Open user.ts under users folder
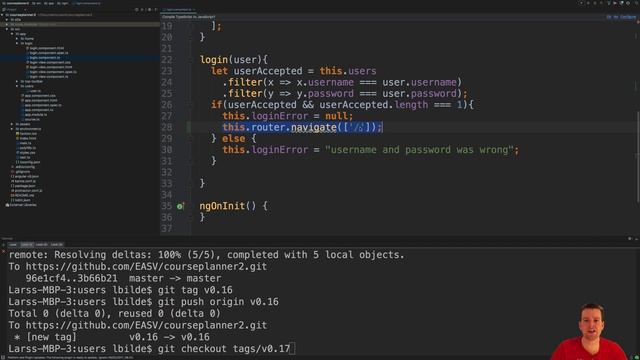The image size is (640, 360). 35,91
